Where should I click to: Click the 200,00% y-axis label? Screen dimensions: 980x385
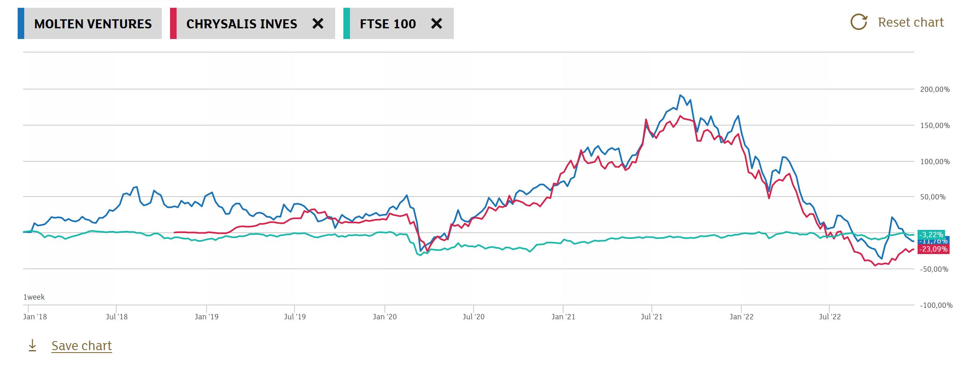coord(935,89)
